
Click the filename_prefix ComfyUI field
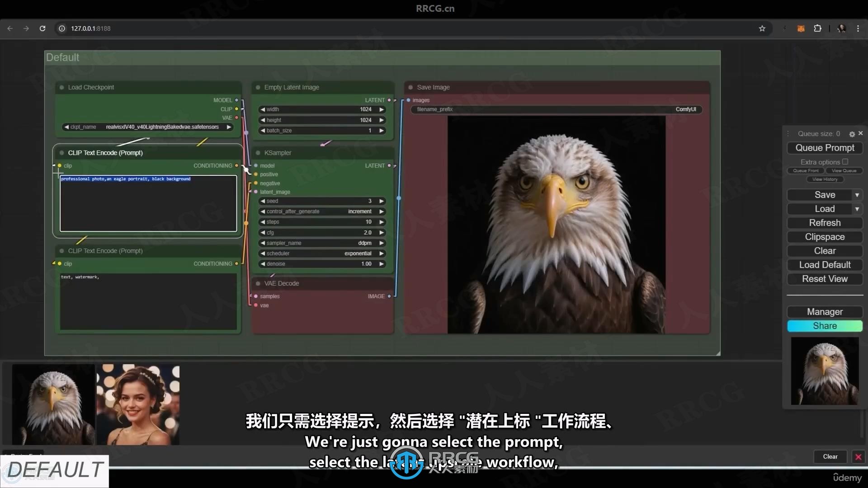coord(557,109)
